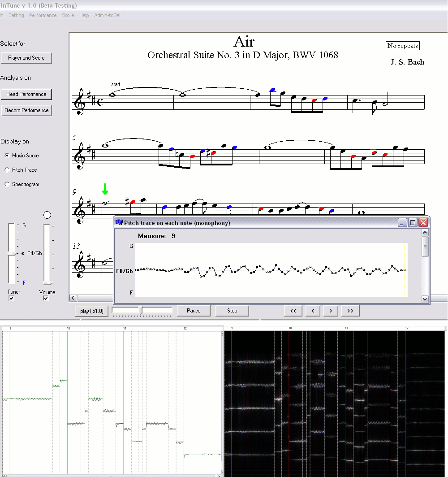Skip to end with >> button

(x=350, y=311)
